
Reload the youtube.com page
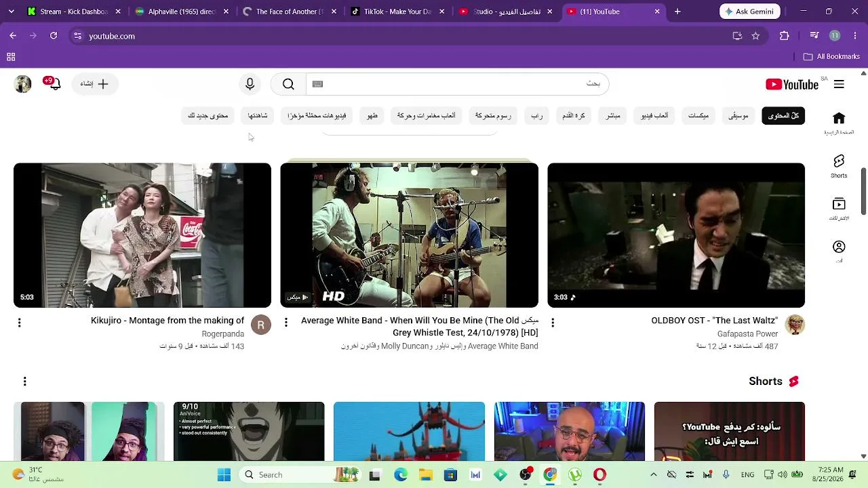[x=54, y=36]
